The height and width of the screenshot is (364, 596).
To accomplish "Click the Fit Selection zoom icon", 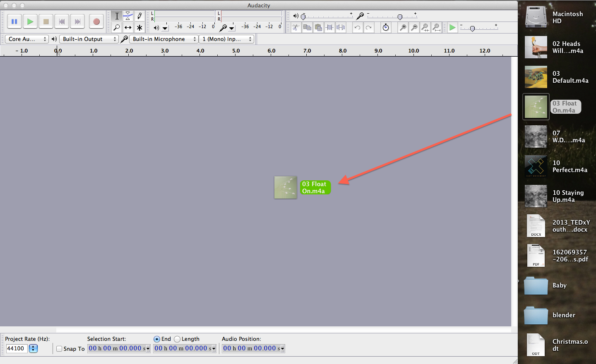I will (x=425, y=28).
